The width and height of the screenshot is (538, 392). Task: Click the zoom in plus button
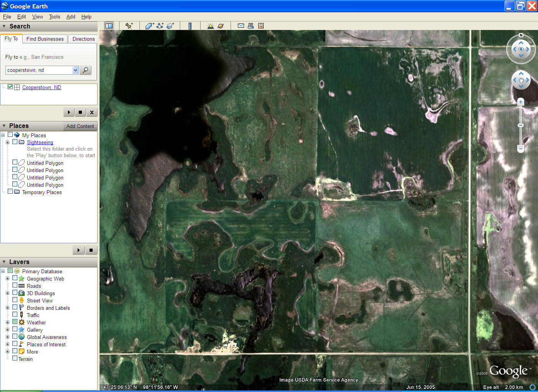521,102
